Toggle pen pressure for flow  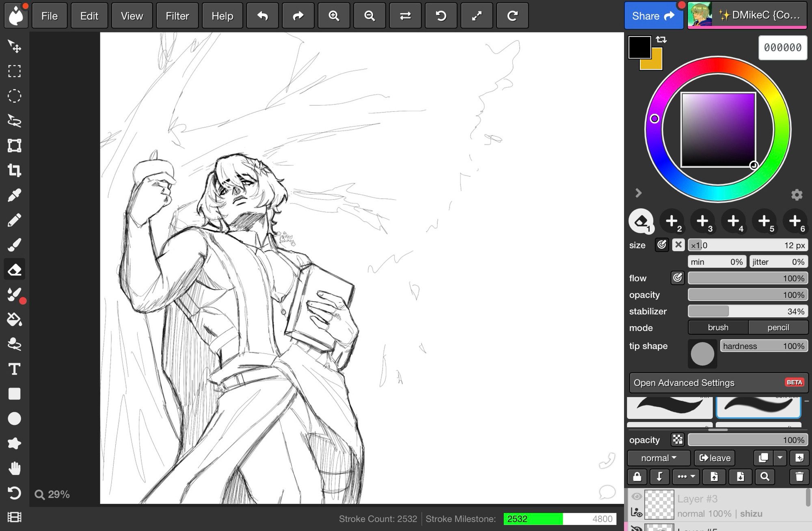pos(678,278)
